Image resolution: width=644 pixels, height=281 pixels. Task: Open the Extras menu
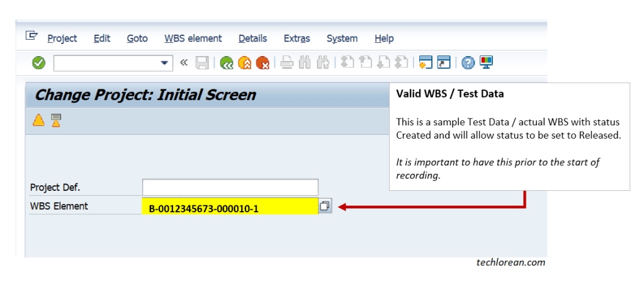pyautogui.click(x=297, y=38)
